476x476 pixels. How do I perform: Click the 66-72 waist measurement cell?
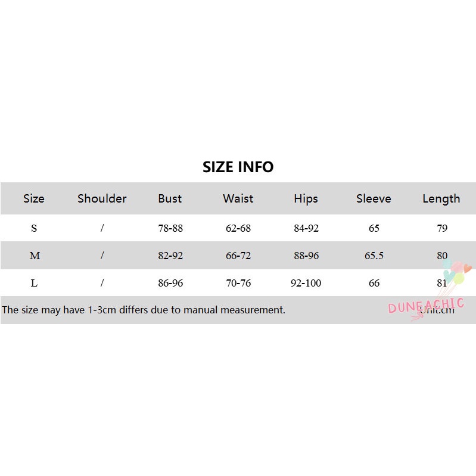[x=238, y=256]
